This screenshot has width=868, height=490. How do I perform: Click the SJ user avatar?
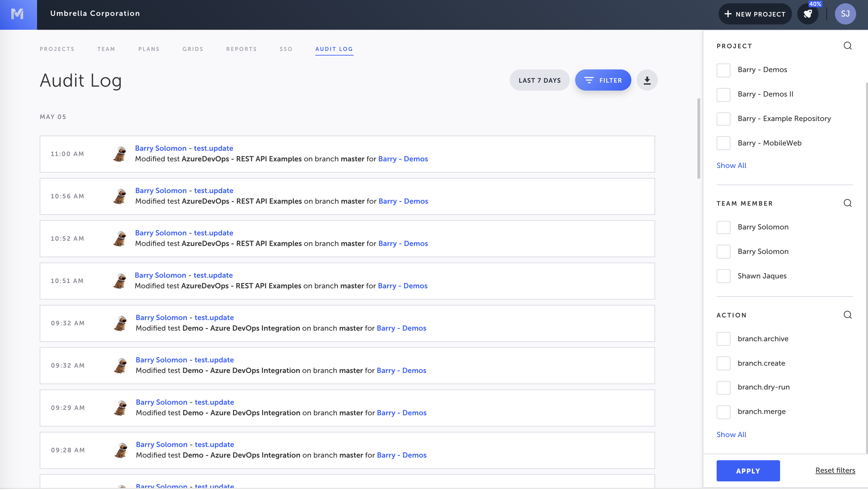click(845, 14)
